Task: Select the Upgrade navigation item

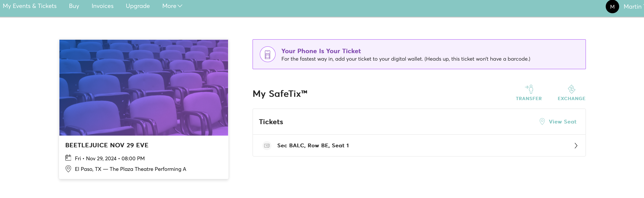Action: click(138, 6)
